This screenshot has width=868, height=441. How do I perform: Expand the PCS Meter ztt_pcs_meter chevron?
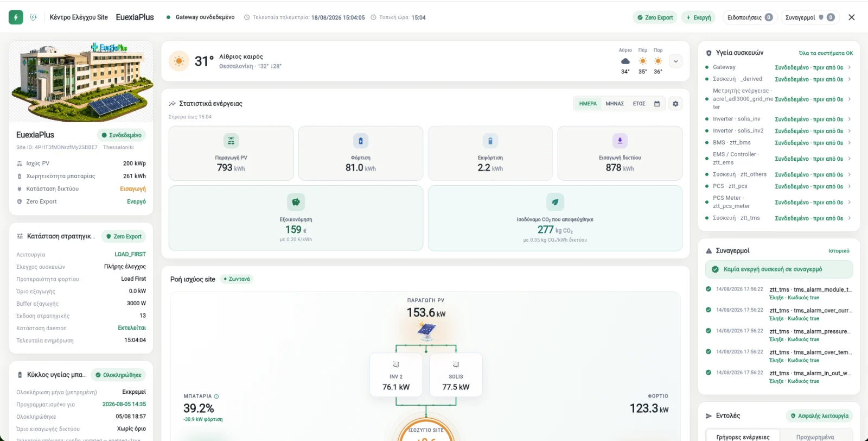point(849,202)
